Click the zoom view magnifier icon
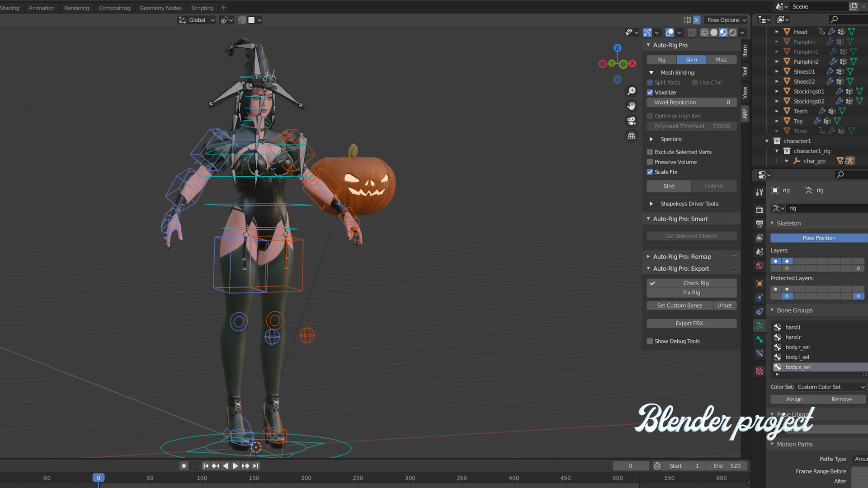The image size is (868, 488). coord(632,91)
